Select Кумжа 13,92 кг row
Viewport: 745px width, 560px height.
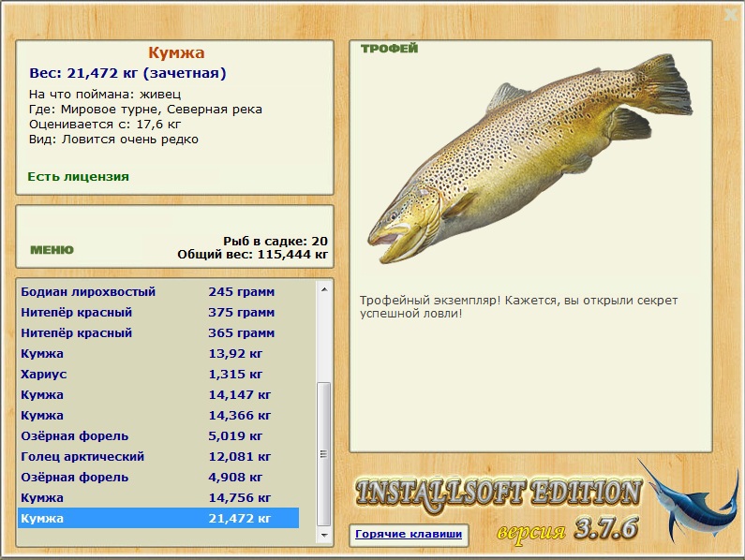pyautogui.click(x=158, y=354)
